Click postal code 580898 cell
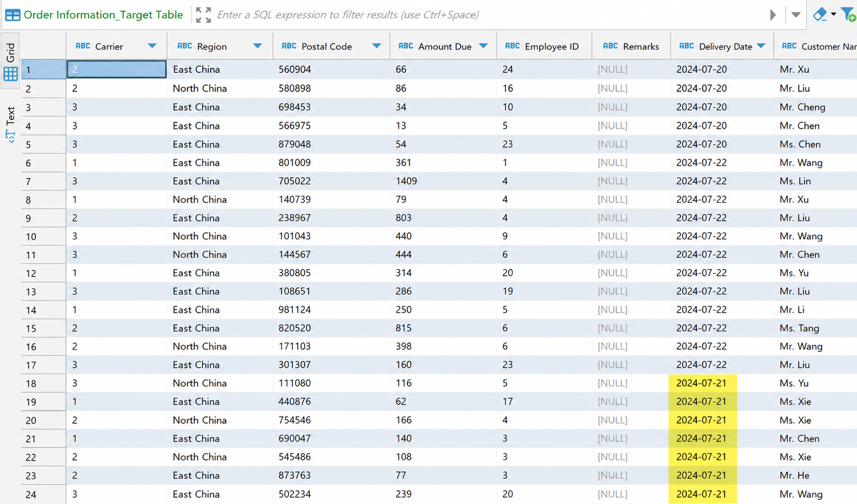Image resolution: width=857 pixels, height=504 pixels. coord(331,88)
